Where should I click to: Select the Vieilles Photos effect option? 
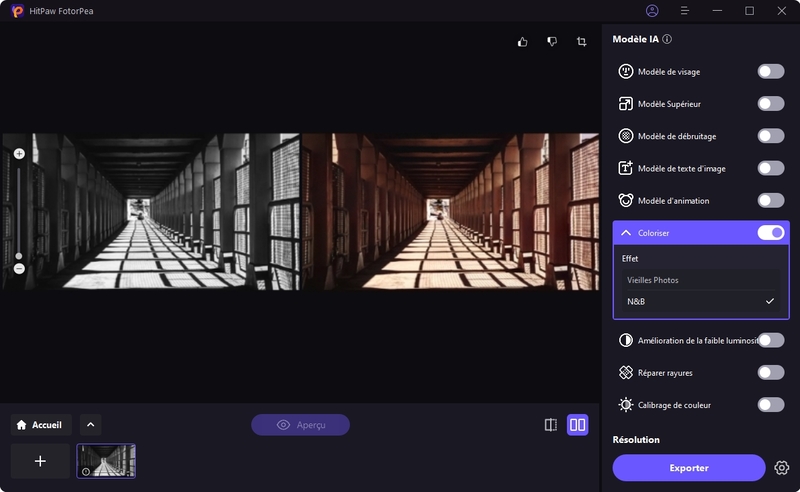(x=700, y=280)
